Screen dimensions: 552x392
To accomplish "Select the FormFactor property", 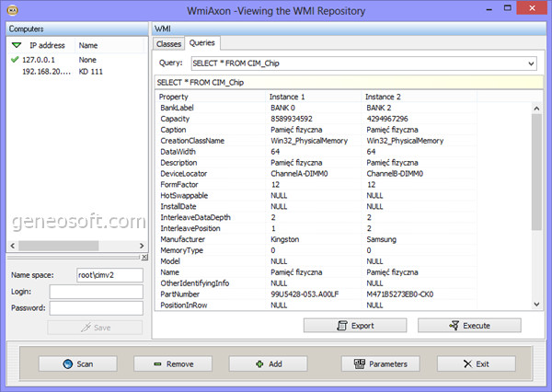I will pyautogui.click(x=179, y=184).
